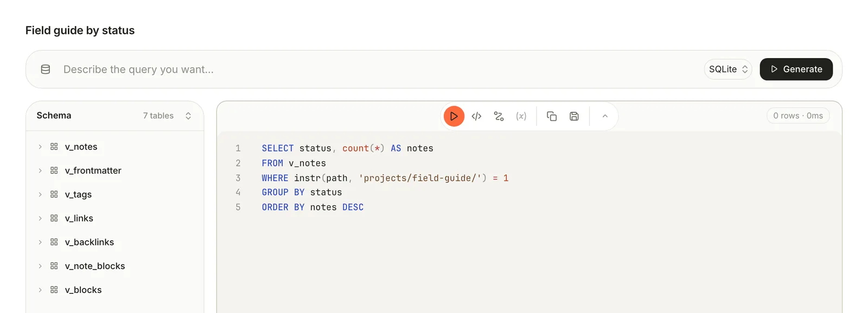The height and width of the screenshot is (313, 868).
Task: Focus the 'Describe the query you want...' field
Action: (380, 69)
